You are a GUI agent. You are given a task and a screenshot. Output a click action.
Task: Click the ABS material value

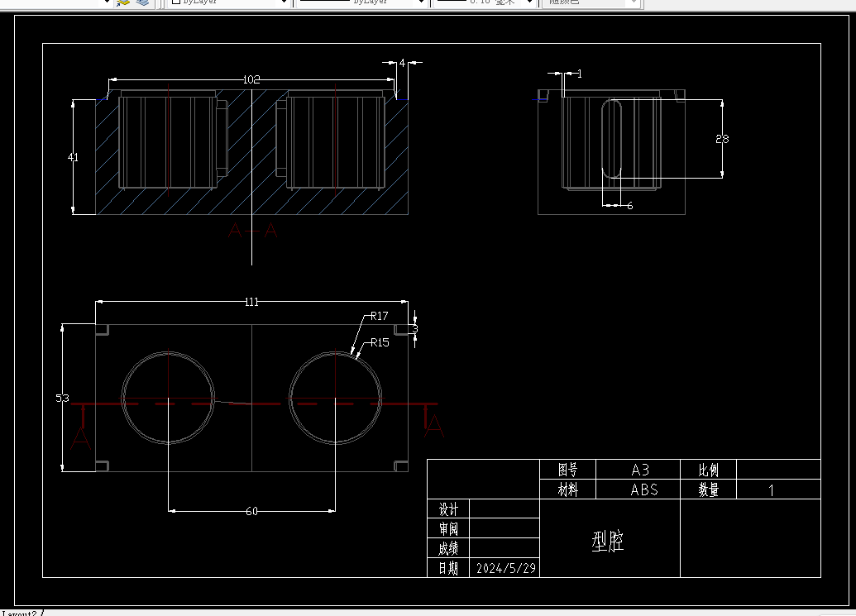(x=644, y=490)
